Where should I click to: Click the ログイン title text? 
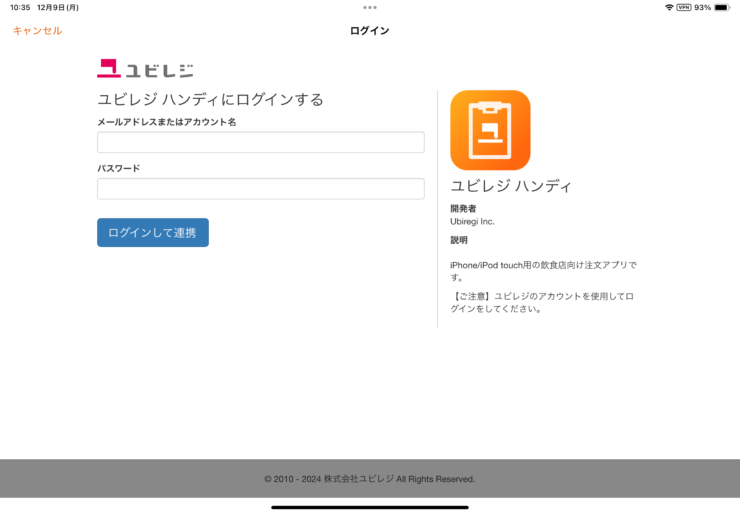point(370,31)
